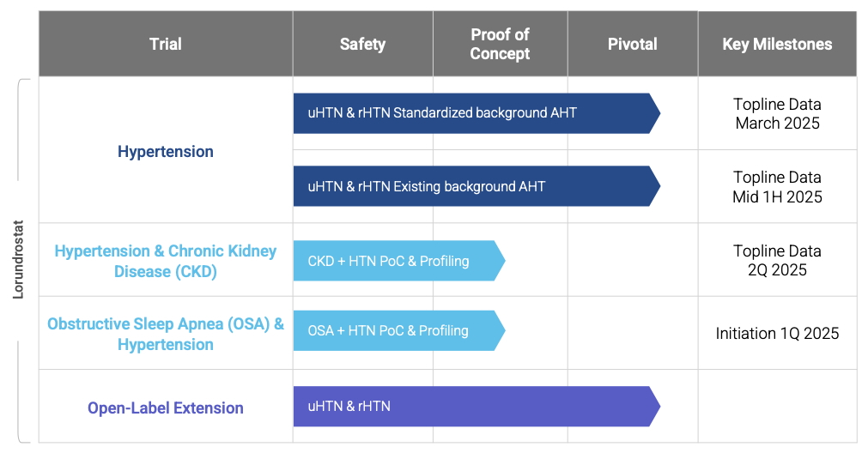Select Topline Data Mid 1H 2025 milestone

(777, 187)
